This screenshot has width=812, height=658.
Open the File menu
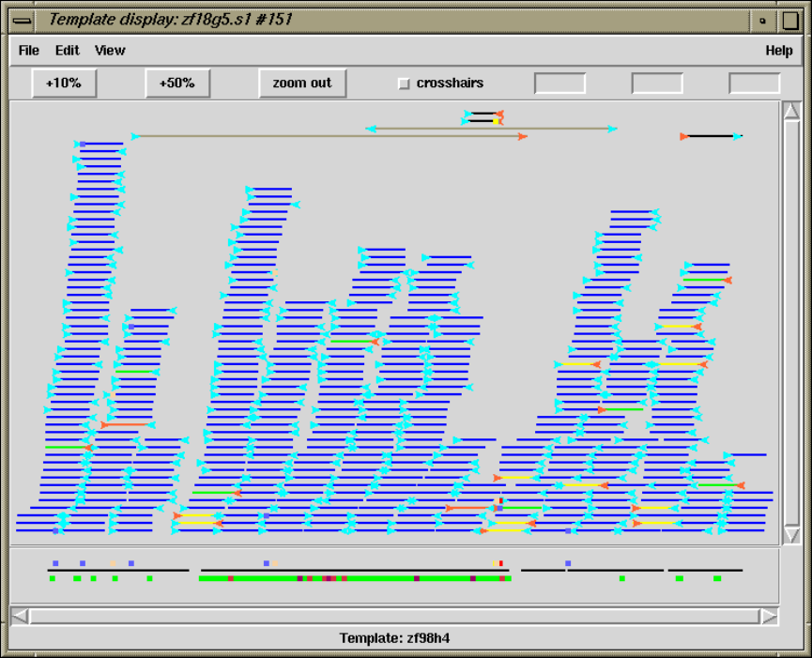click(x=28, y=50)
